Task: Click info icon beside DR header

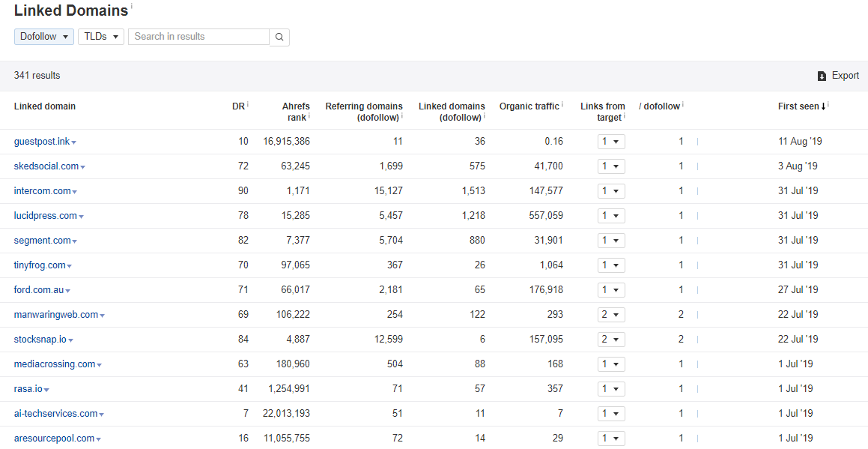Action: pyautogui.click(x=247, y=104)
